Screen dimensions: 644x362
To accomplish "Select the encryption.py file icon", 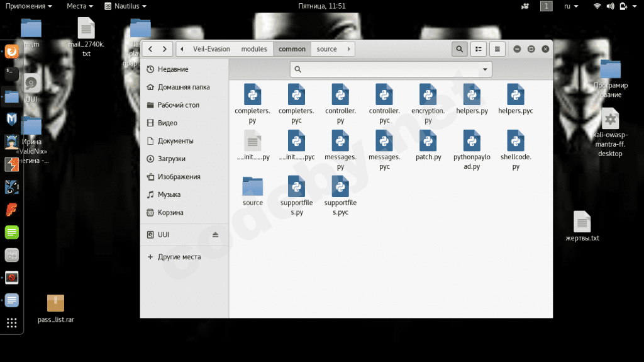I will click(428, 95).
